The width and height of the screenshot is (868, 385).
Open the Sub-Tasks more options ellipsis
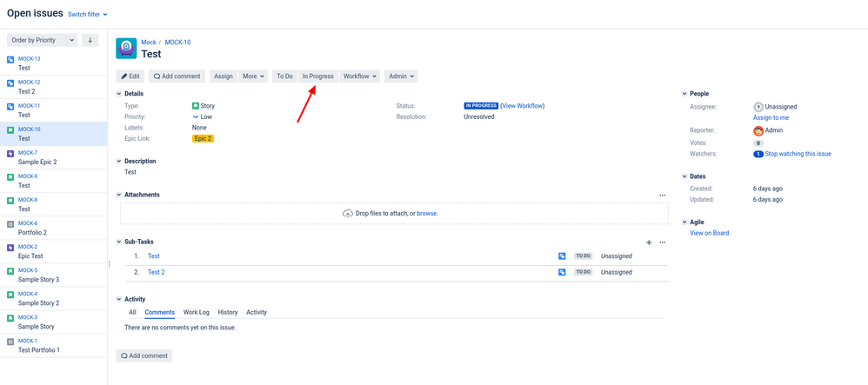(x=662, y=242)
